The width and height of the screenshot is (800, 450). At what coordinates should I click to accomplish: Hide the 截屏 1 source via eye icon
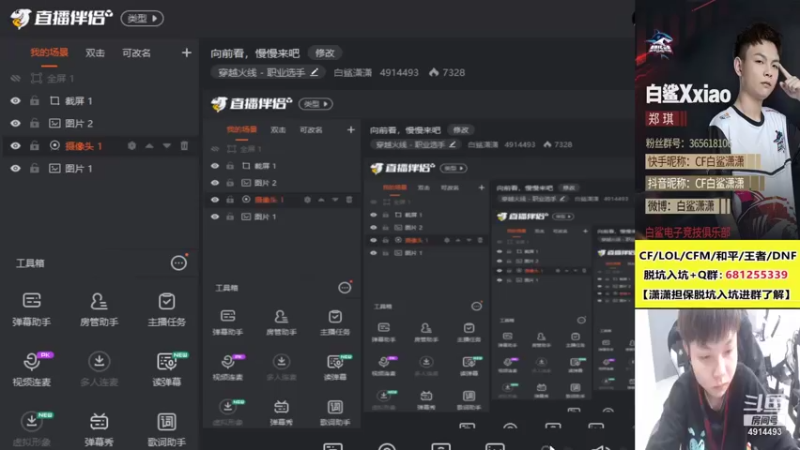tap(15, 101)
